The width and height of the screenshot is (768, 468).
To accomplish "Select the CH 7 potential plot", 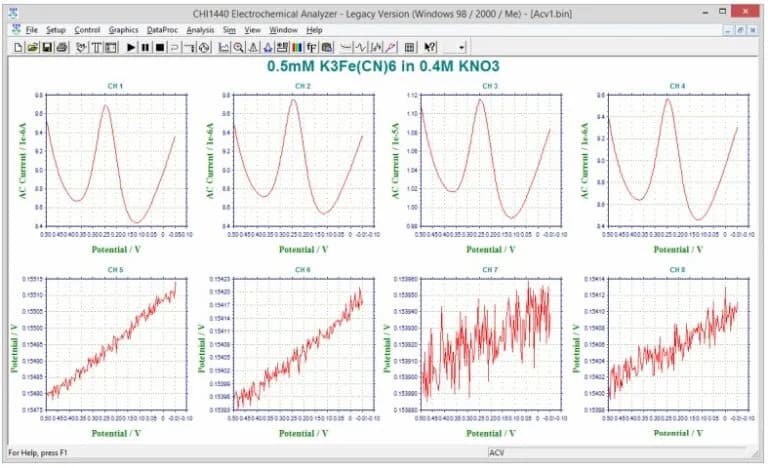I will click(487, 345).
